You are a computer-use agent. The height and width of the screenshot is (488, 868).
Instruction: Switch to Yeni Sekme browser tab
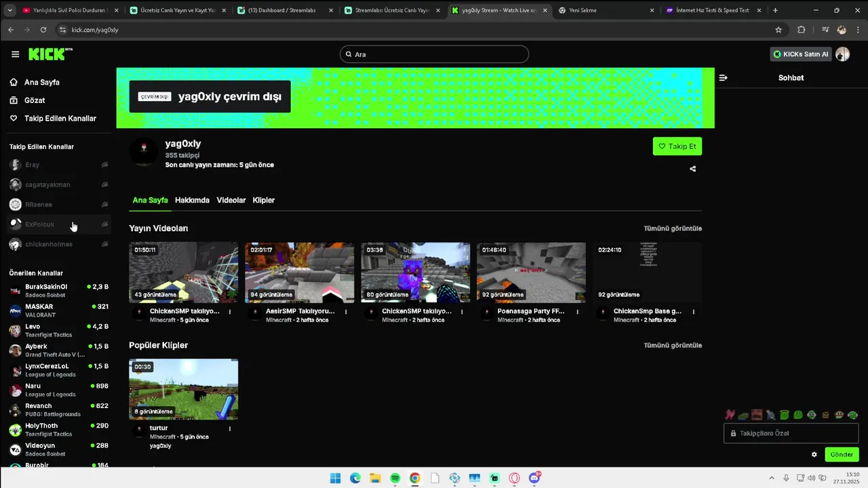tap(607, 10)
